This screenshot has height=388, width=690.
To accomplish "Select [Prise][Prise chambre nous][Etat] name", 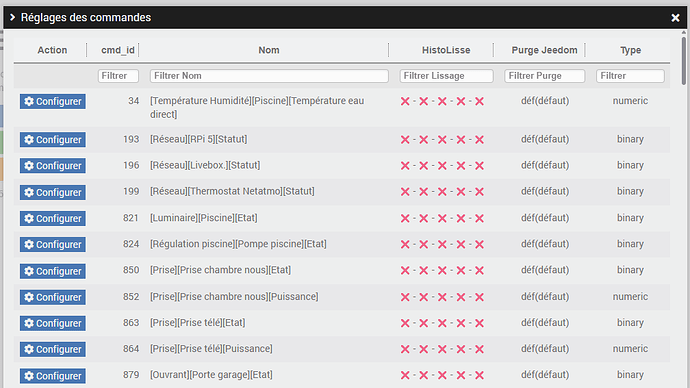I will (x=220, y=270).
